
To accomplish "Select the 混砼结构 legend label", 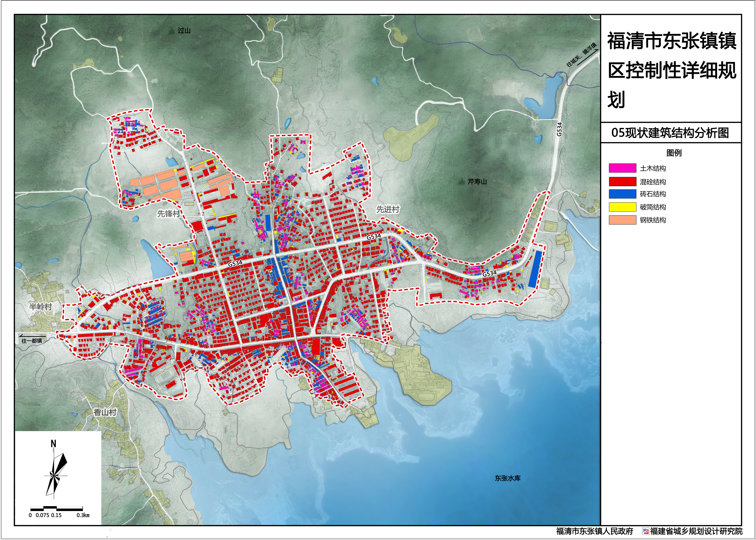I will [x=653, y=182].
